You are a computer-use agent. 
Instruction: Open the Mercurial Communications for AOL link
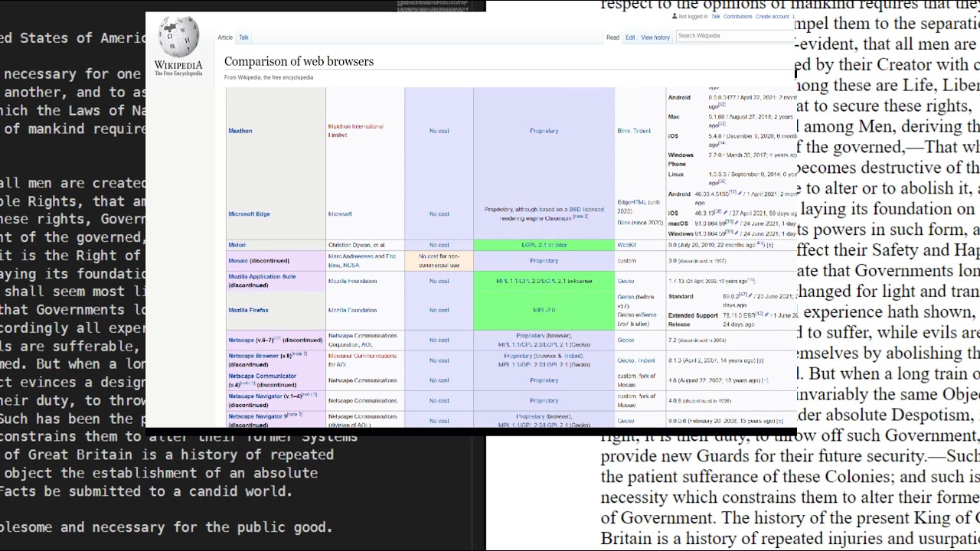point(362,360)
